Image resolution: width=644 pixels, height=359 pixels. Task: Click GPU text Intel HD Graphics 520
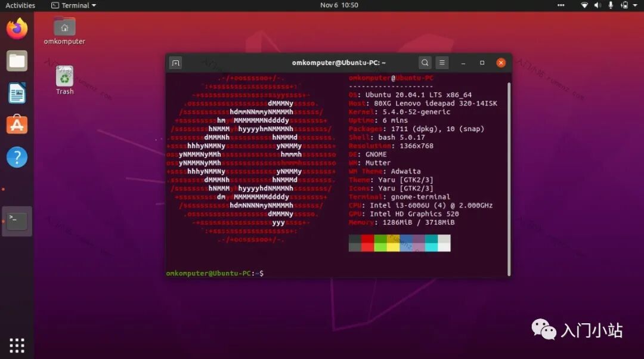tap(414, 214)
